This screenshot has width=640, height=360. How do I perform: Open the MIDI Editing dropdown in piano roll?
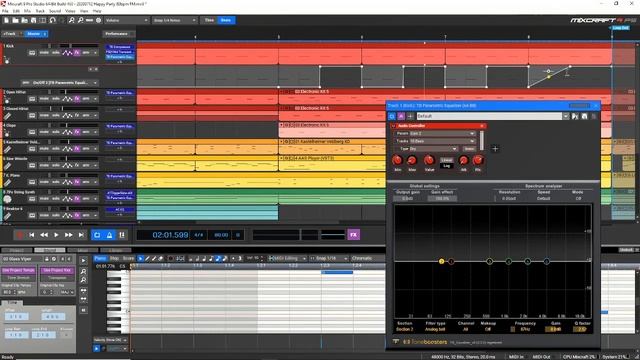coord(287,258)
